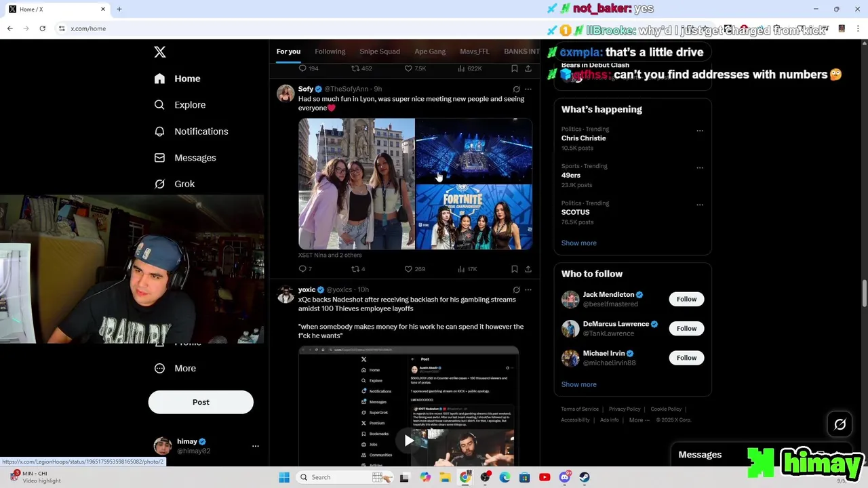Viewport: 868px width, 488px height.
Task: Follow Jack Mendleton
Action: coord(686,300)
